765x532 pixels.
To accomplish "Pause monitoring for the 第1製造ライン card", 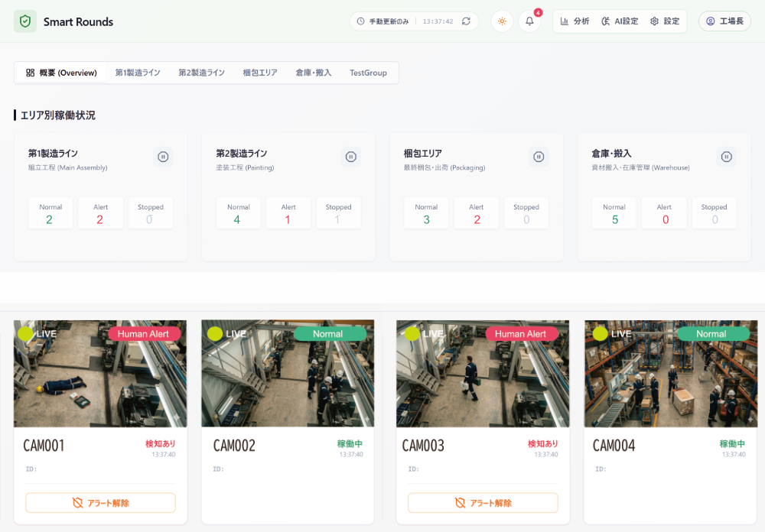I will coord(163,157).
